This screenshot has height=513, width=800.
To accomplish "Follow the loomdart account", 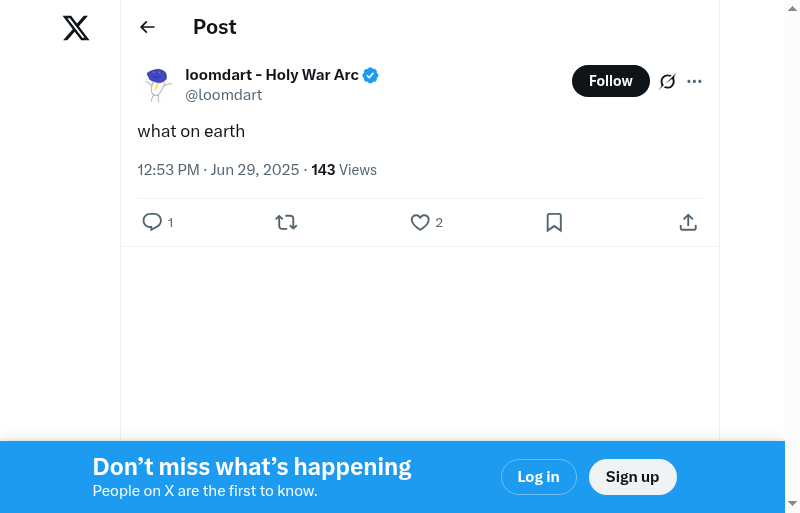I will 610,81.
